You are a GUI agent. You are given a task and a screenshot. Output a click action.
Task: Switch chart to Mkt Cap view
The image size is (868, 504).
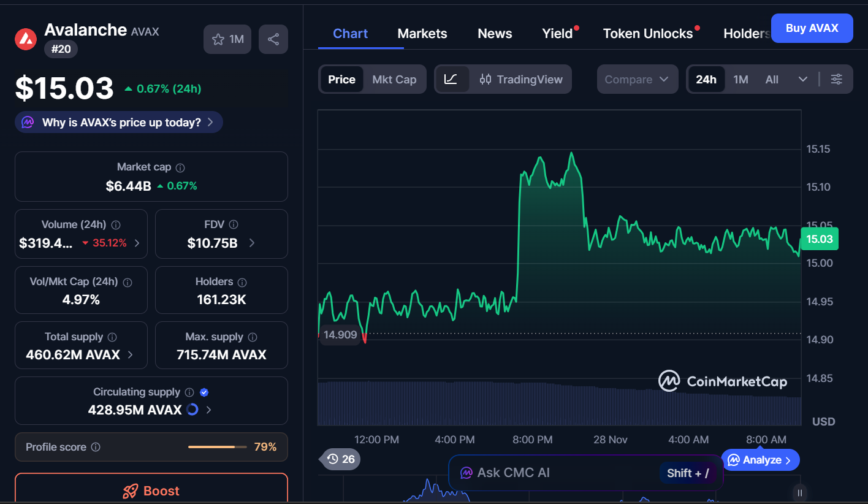pyautogui.click(x=394, y=79)
